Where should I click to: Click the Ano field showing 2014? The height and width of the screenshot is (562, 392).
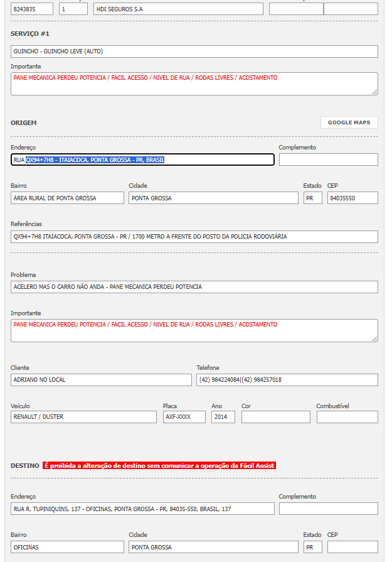tap(223, 417)
